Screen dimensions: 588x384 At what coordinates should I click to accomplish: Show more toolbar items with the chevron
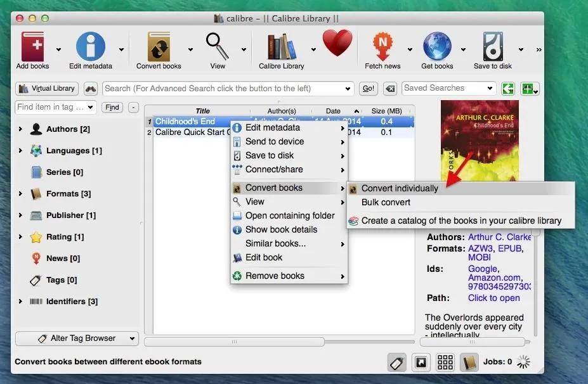coord(539,49)
